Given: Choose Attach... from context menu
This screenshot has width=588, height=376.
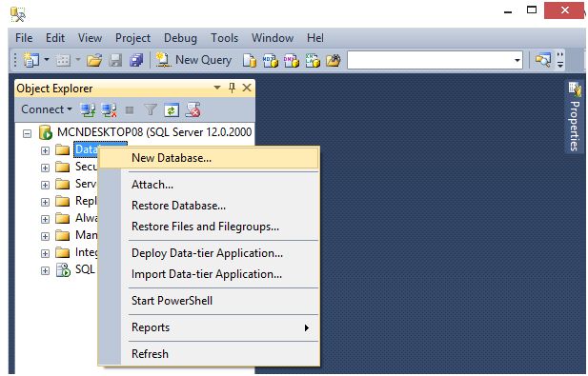Looking at the screenshot, I should click(209, 185).
